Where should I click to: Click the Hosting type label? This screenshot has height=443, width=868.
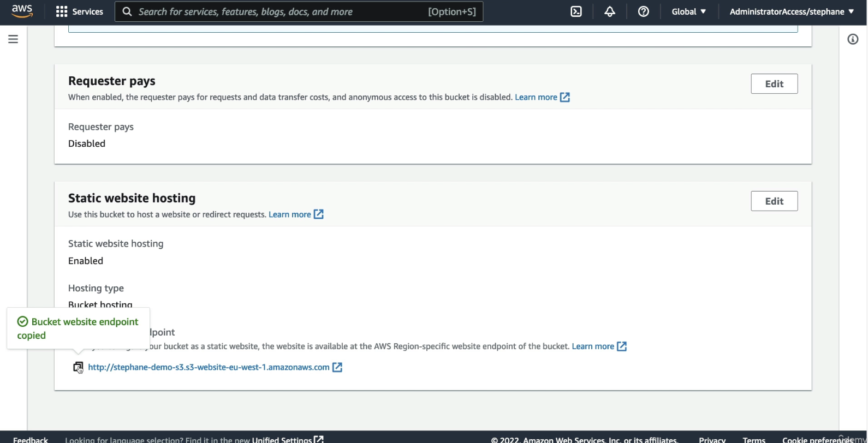(x=96, y=288)
